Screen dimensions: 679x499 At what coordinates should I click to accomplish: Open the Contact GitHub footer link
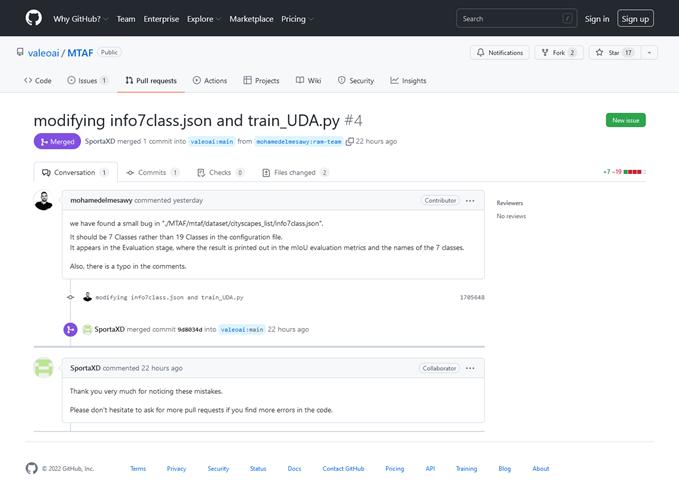(343, 469)
